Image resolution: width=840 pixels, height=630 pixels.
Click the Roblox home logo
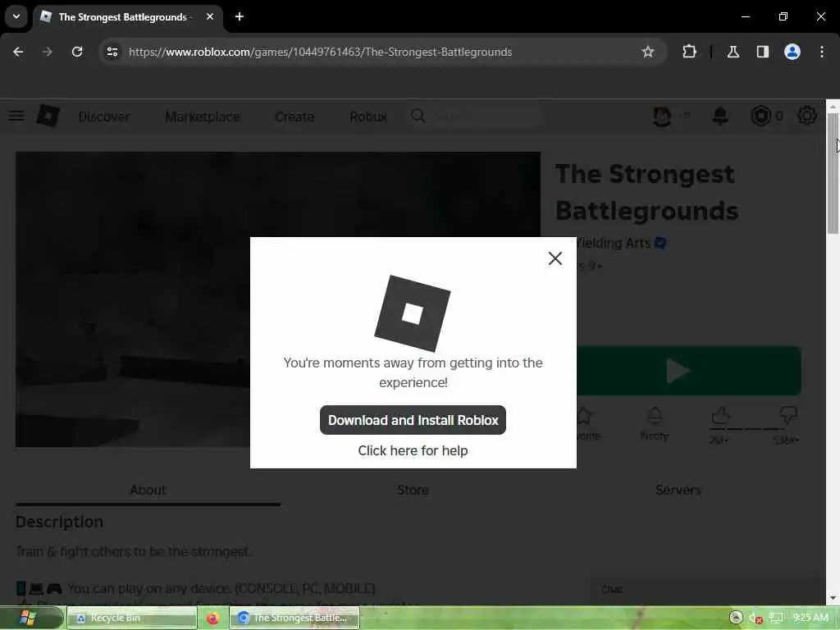point(48,116)
